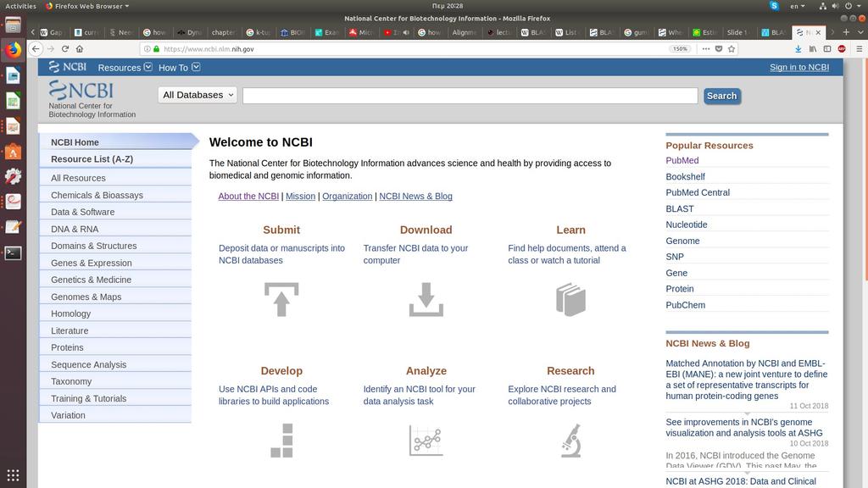
Task: Click the Develop blocks icon
Action: pos(281,441)
